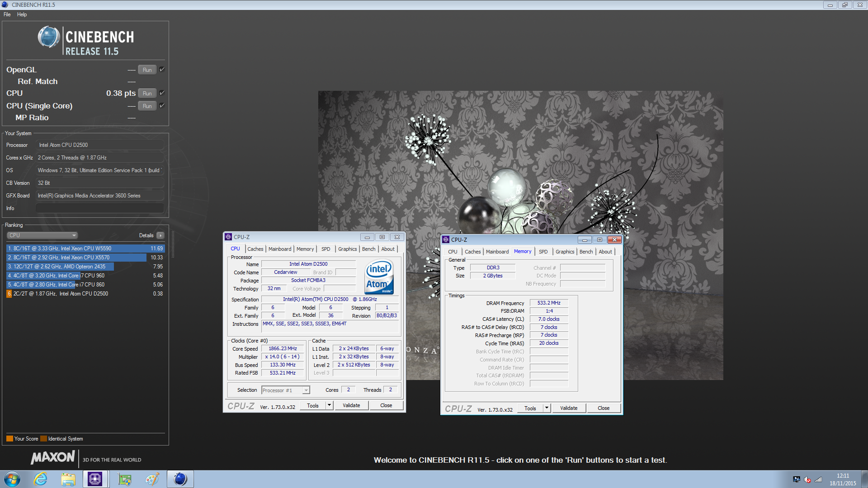Open Paint from taskbar
This screenshot has width=868, height=488.
click(x=152, y=479)
